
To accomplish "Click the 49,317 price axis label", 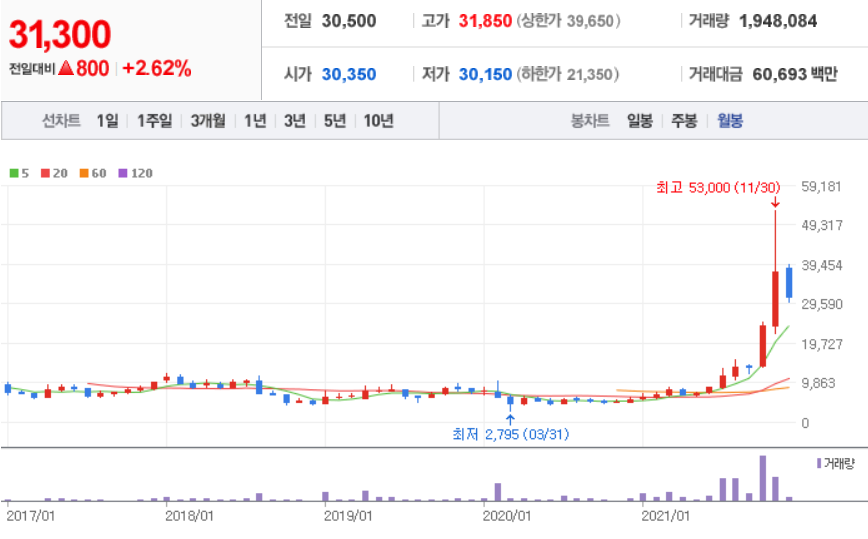I will pos(822,225).
